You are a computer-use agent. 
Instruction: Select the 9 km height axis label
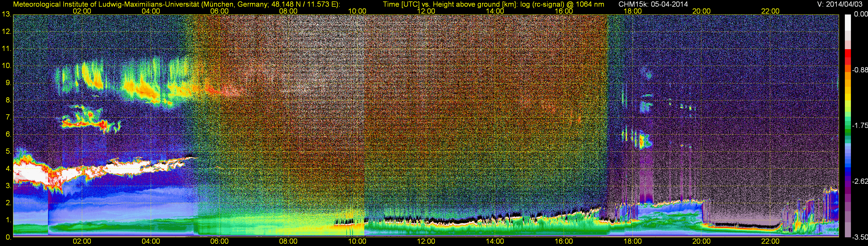pyautogui.click(x=8, y=83)
